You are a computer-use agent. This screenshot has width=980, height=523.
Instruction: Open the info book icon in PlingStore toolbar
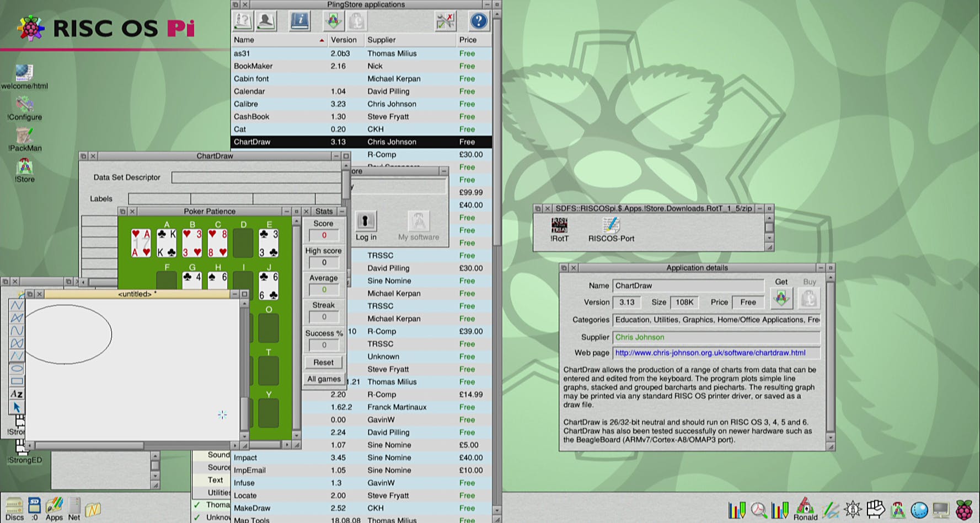[x=299, y=21]
